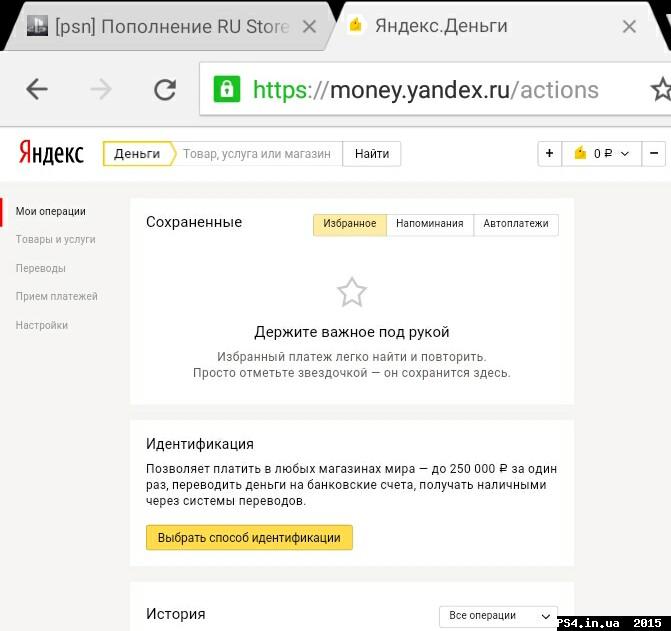Click the Товар, услуга или магазин search field

click(x=258, y=153)
